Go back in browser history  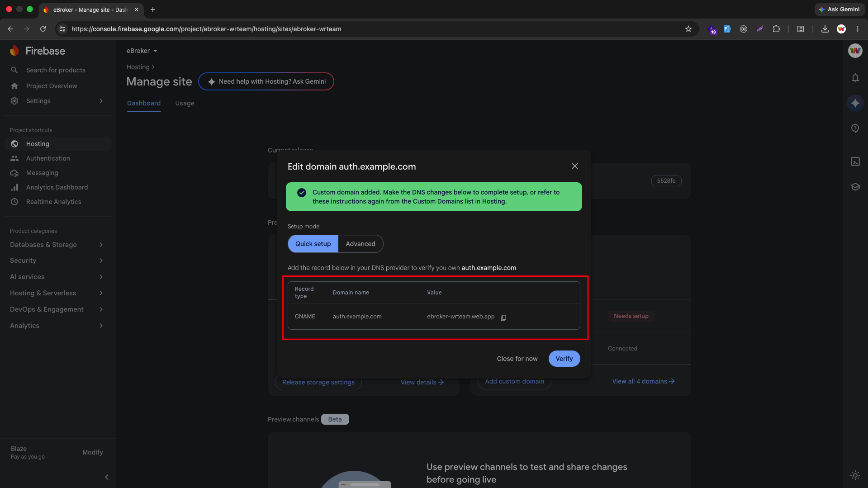10,29
